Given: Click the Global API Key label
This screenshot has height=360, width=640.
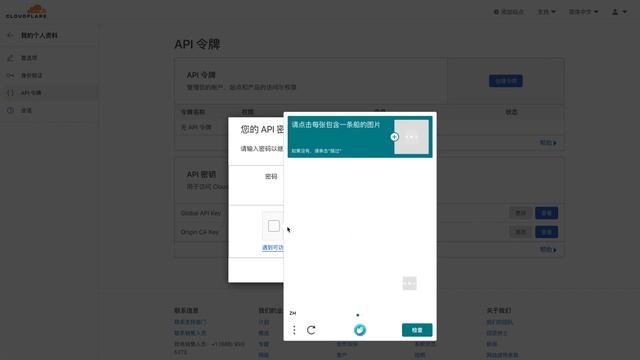Looking at the screenshot, I should 201,213.
